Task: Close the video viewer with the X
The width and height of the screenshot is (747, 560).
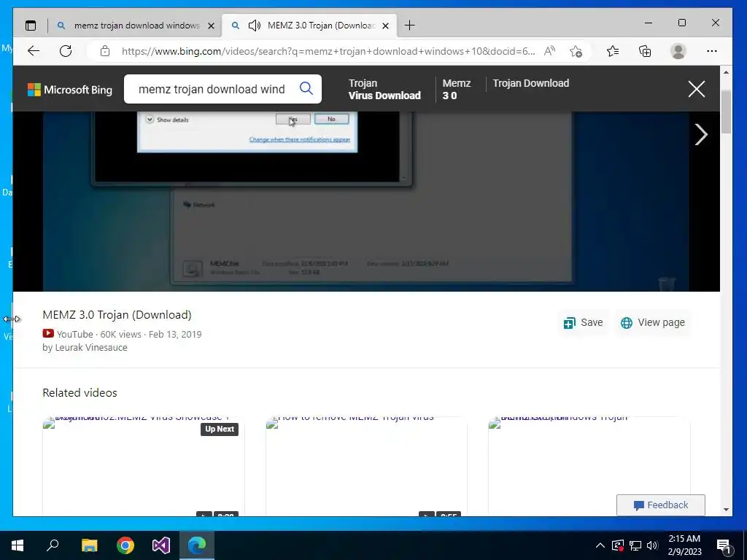Action: point(697,88)
